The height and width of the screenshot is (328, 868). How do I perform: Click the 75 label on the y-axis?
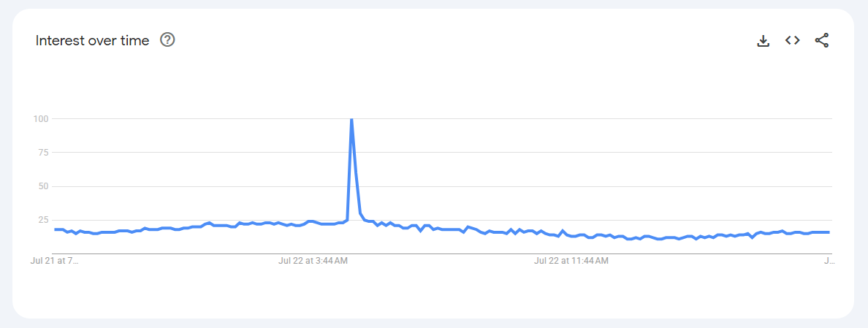coord(44,153)
